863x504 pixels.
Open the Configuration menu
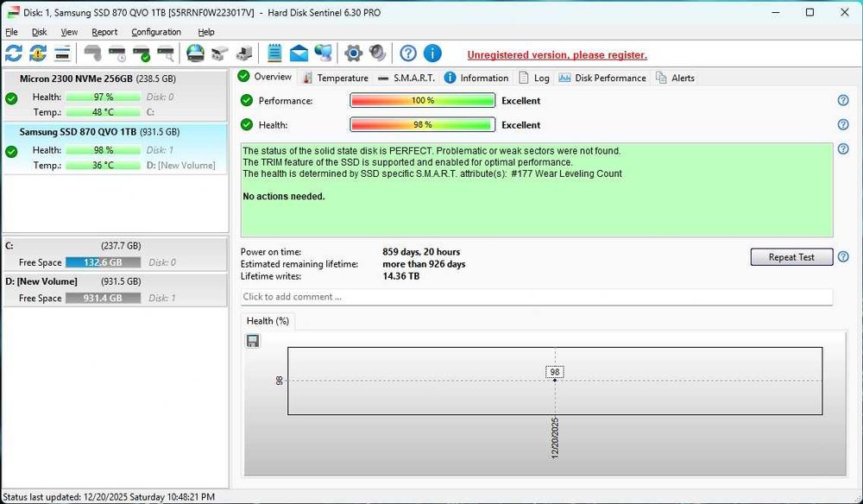[x=156, y=32]
